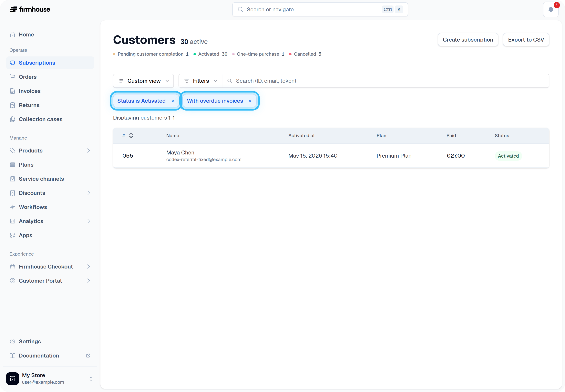Click the Collection cases icon
565x392 pixels.
[x=13, y=119]
